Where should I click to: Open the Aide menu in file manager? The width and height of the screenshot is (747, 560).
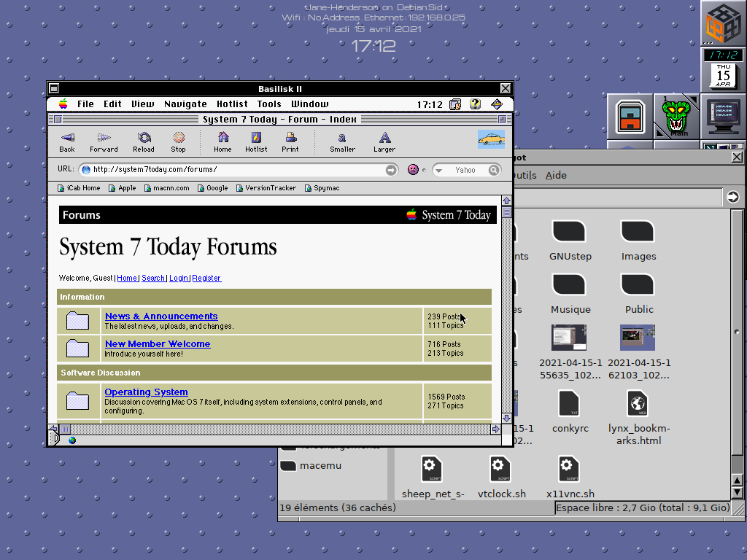pyautogui.click(x=556, y=175)
